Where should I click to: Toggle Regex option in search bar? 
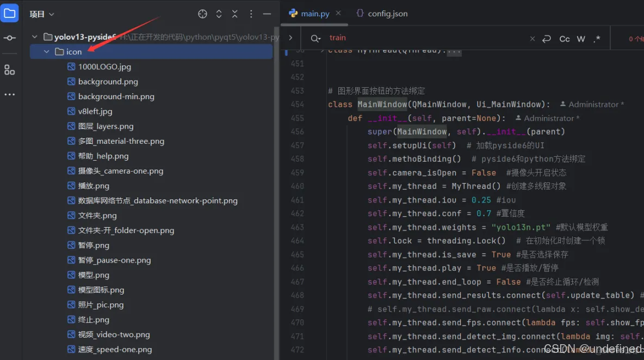click(x=597, y=38)
